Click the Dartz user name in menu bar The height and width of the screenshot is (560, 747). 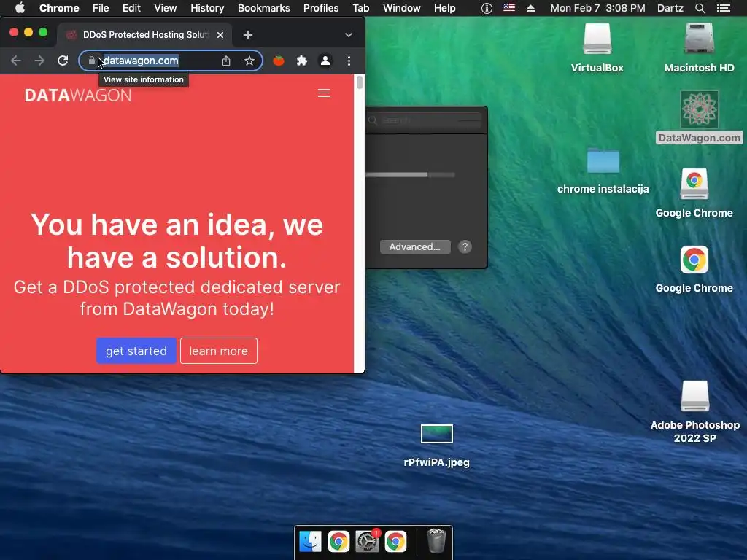pos(670,8)
